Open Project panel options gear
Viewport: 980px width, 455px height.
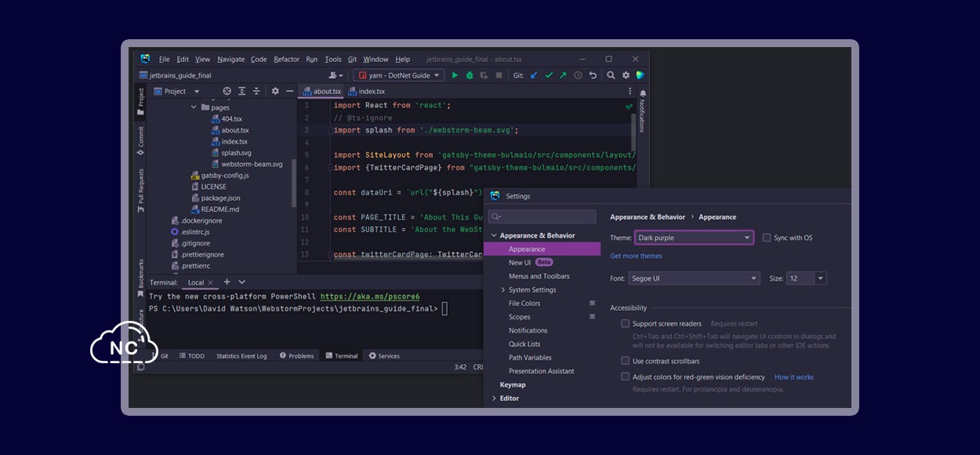click(x=275, y=91)
